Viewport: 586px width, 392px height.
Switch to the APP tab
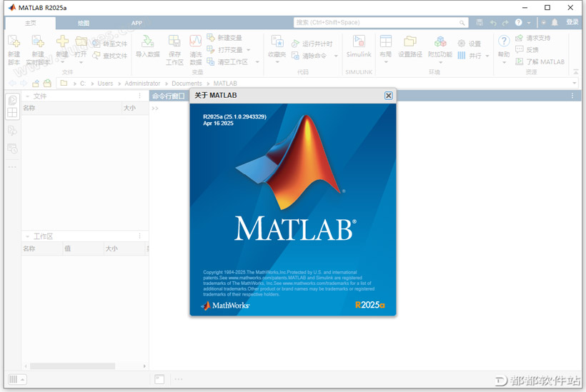click(x=136, y=23)
